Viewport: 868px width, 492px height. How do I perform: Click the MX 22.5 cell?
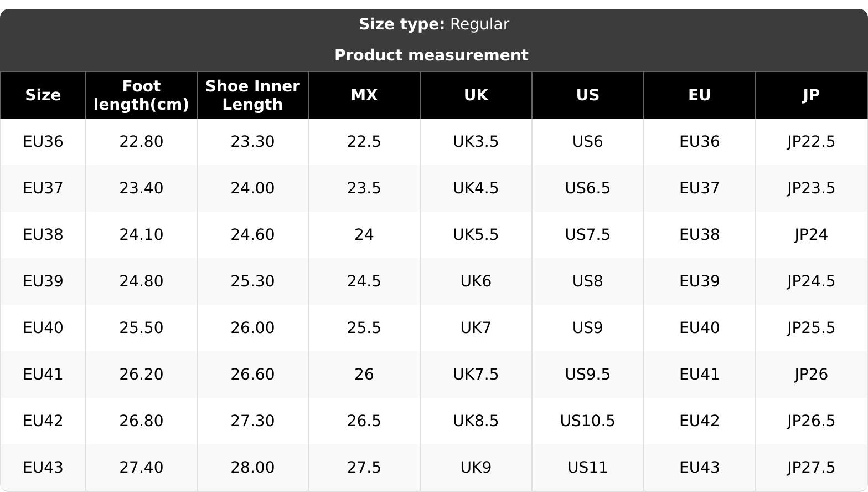coord(364,142)
